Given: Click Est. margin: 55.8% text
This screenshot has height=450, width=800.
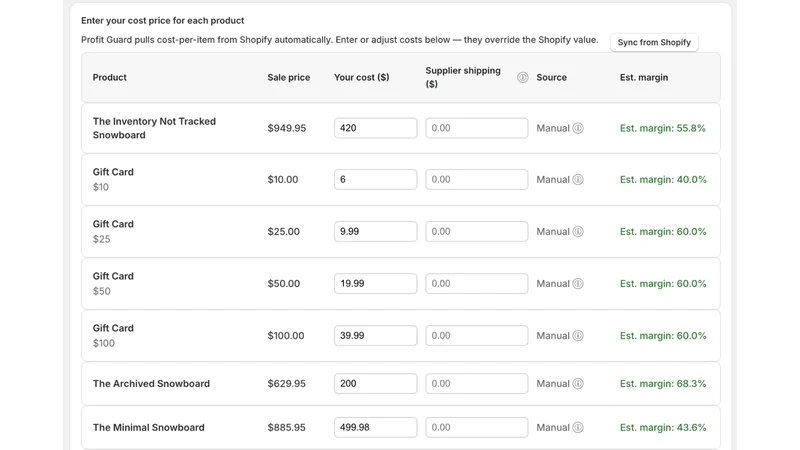Looking at the screenshot, I should (x=663, y=128).
